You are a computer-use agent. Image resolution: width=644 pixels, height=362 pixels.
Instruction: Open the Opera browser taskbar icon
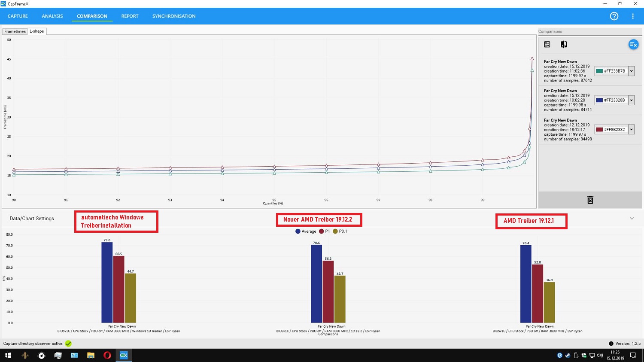[x=107, y=355]
